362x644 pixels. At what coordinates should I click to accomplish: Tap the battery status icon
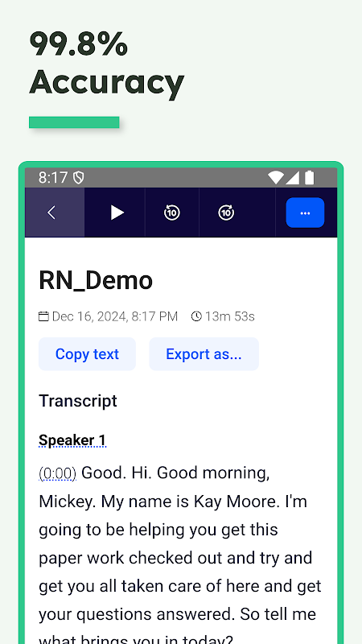click(x=310, y=177)
